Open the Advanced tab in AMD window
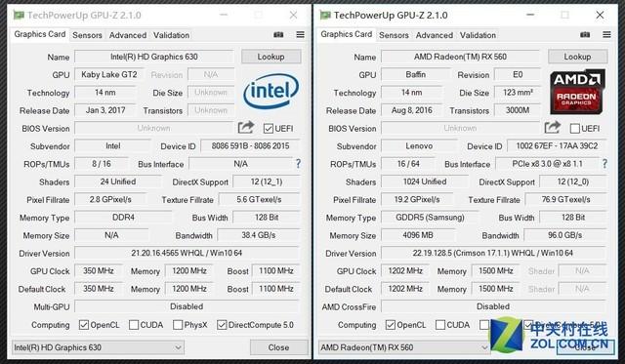Screen dimensions: 625x364 [x=434, y=35]
